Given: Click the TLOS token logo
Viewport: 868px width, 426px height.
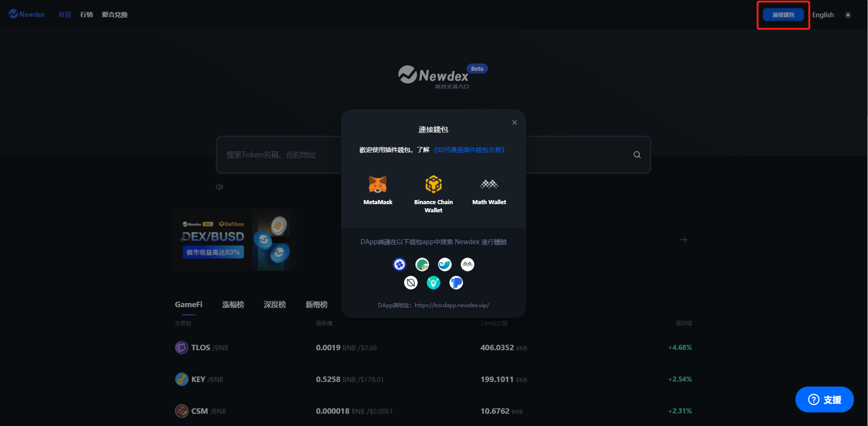Looking at the screenshot, I should coord(182,348).
